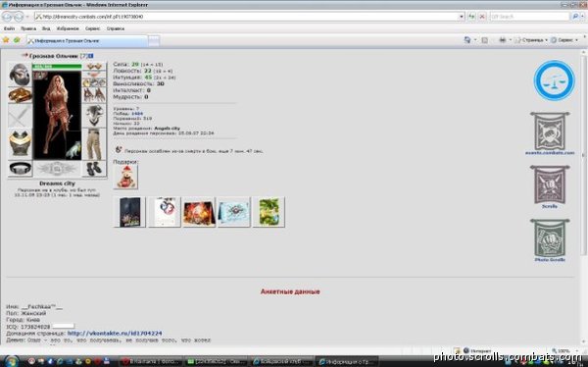Click the Add to Favorites icon
The height and width of the screenshot is (367, 588).
(x=17, y=40)
